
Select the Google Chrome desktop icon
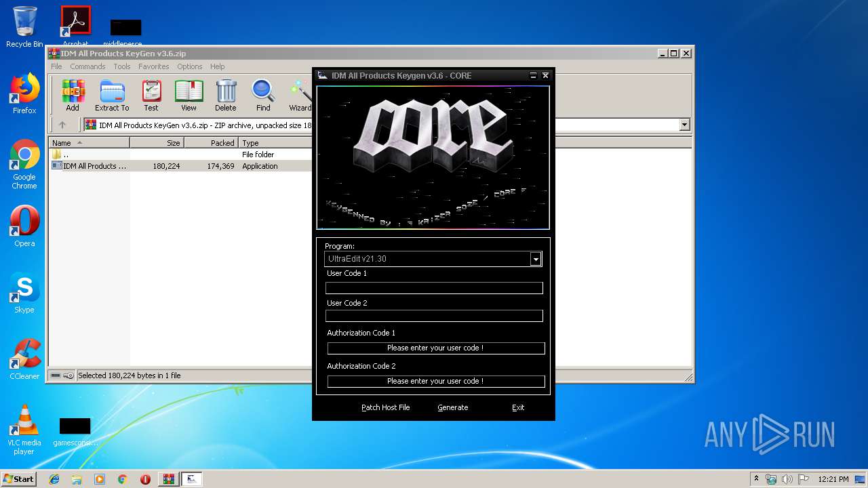click(x=24, y=164)
